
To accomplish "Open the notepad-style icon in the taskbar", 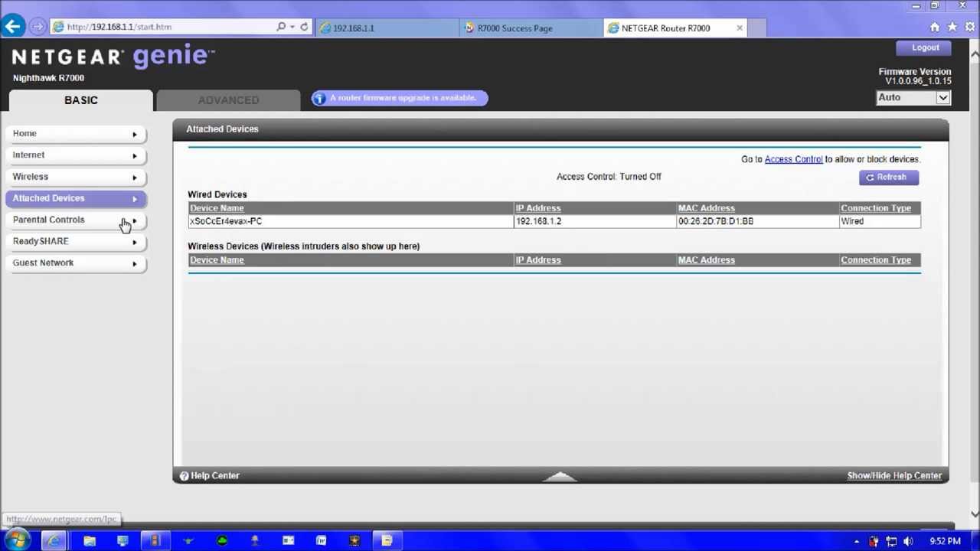I will 387,541.
